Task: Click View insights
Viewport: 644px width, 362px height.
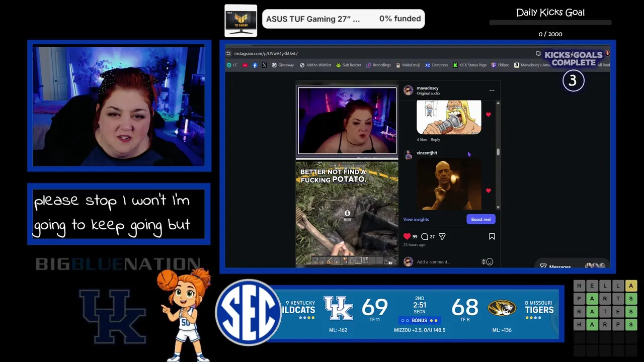Action: (416, 219)
